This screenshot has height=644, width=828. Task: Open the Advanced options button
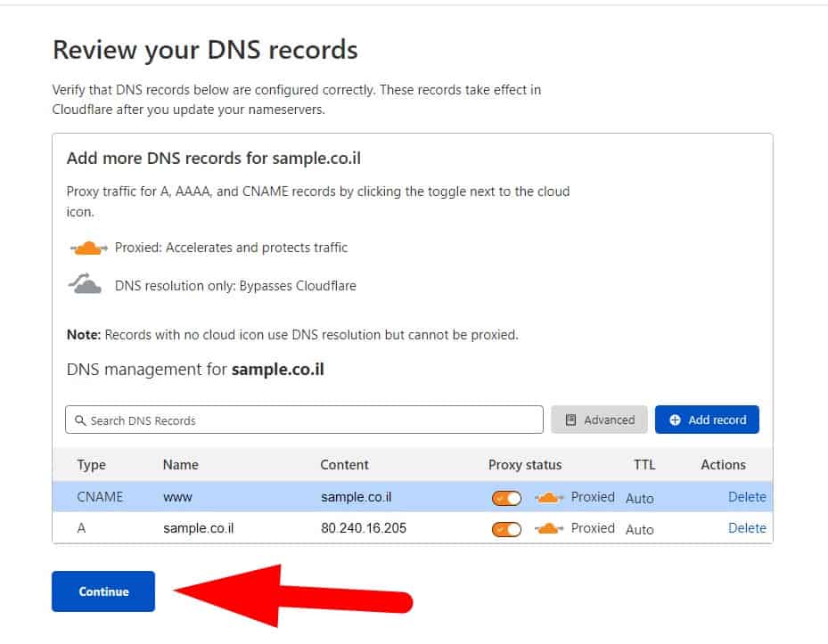pyautogui.click(x=599, y=420)
